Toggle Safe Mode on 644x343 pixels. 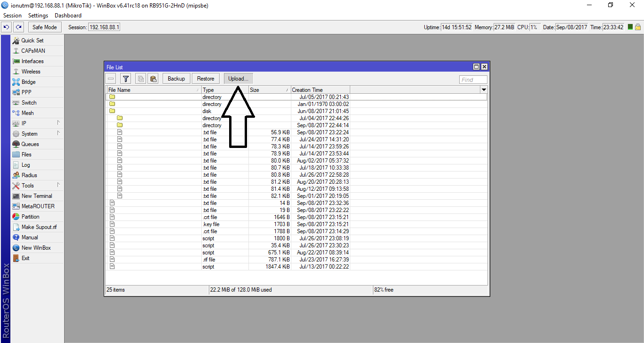click(x=44, y=27)
